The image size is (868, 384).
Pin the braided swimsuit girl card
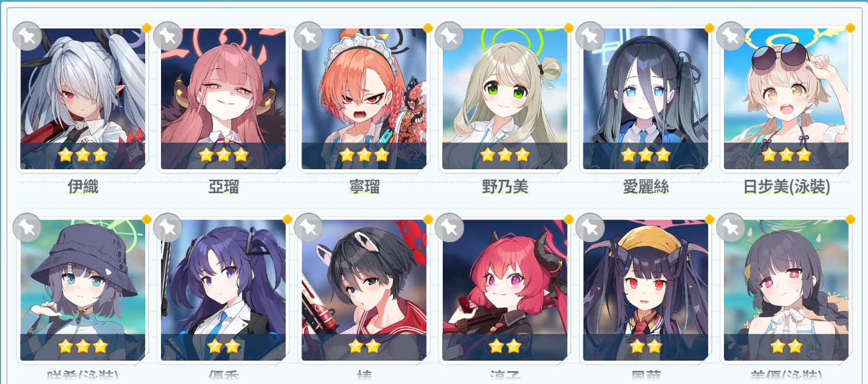(730, 228)
